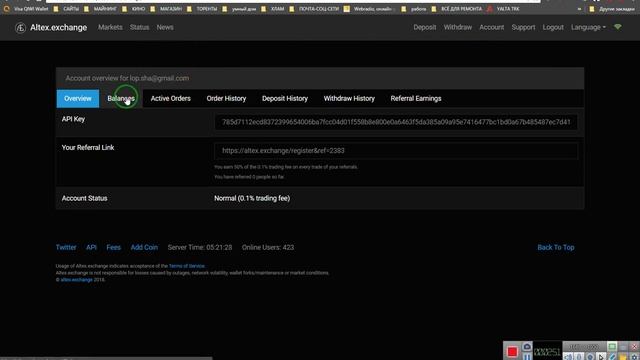Open the ПОЧТА-СОЦ.СЕТИ bookmark folder
640x360 pixels.
(x=315, y=9)
